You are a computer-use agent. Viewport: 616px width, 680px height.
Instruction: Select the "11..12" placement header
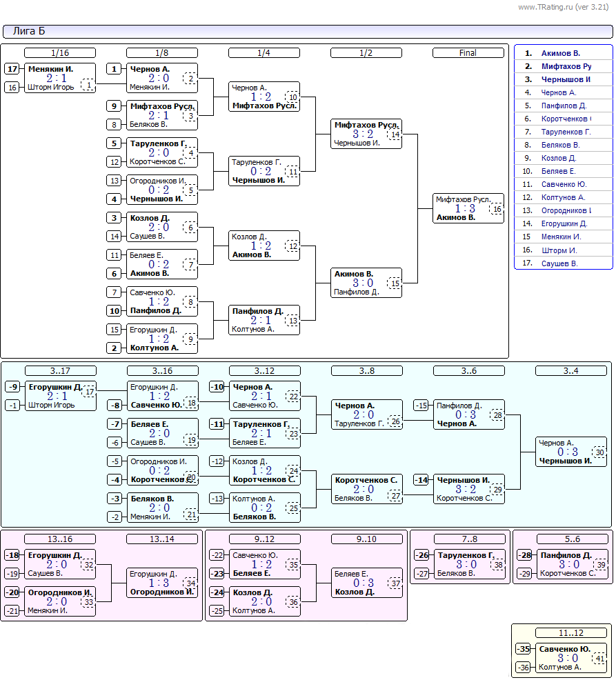pos(571,632)
